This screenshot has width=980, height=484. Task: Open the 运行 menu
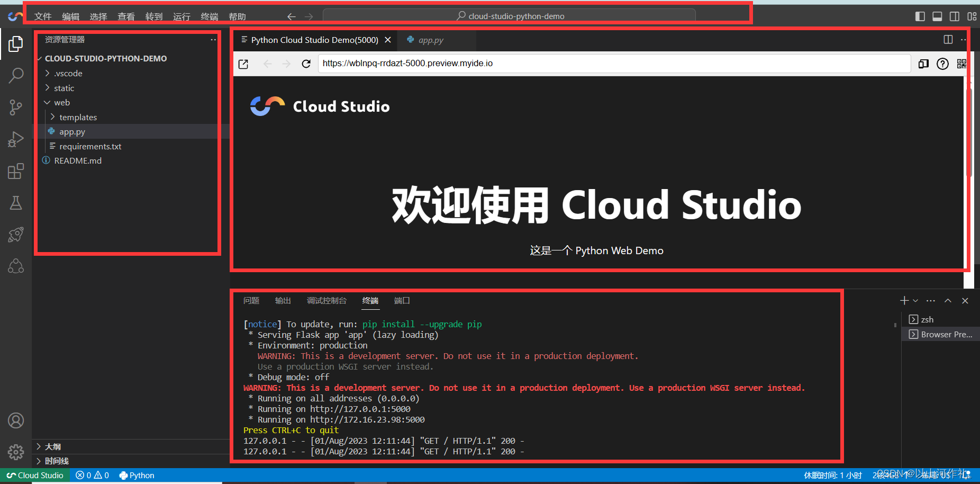tap(182, 16)
